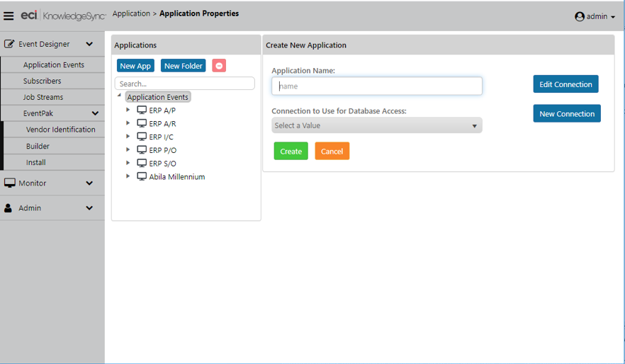The width and height of the screenshot is (625, 364).
Task: Click the orange Cancel button
Action: tap(332, 151)
